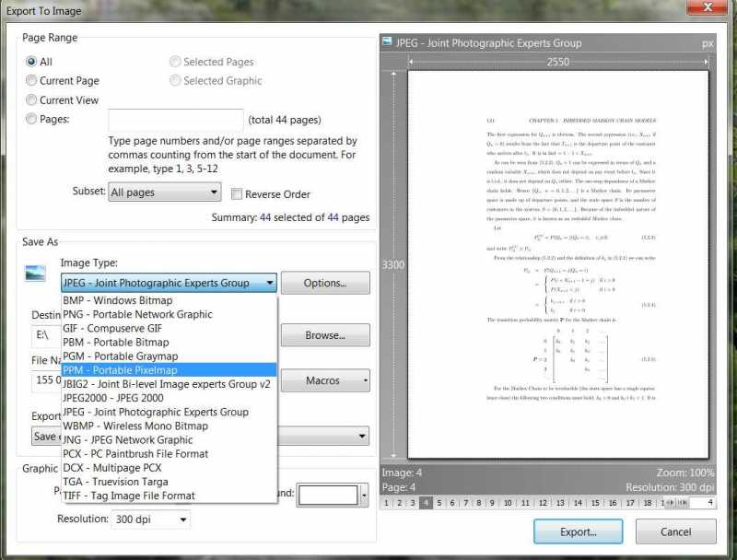This screenshot has height=560, width=737.
Task: Click the image thumbnail icon beside Image Type
Action: [x=35, y=273]
